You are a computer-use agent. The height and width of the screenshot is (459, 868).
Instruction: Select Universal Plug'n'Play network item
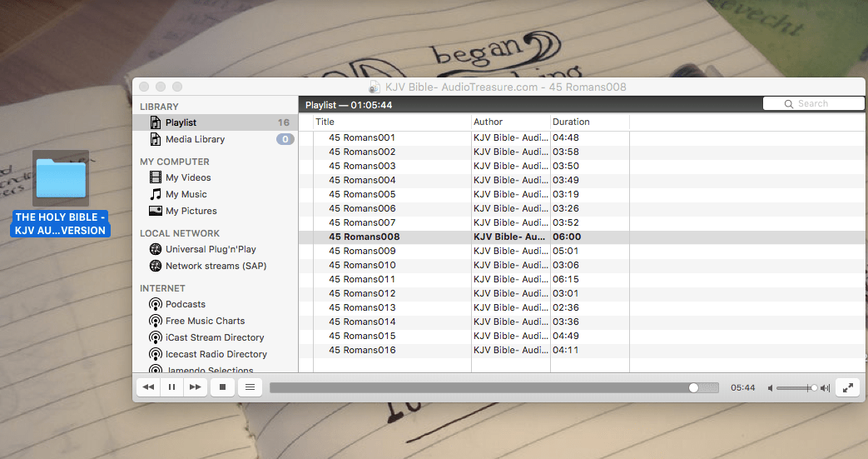click(x=211, y=249)
